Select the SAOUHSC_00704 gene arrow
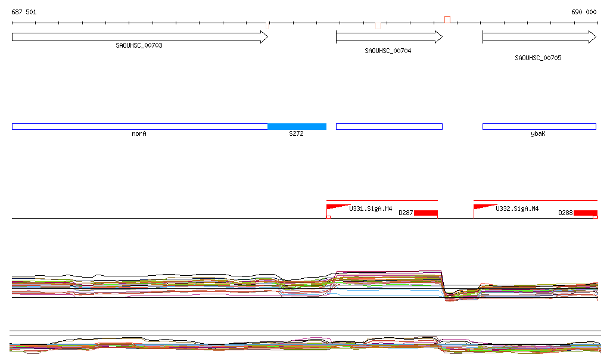This screenshot has height=364, width=610. [x=388, y=37]
